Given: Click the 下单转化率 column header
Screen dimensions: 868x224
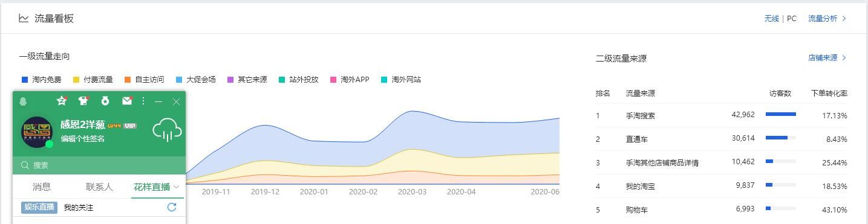Looking at the screenshot, I should click(829, 94).
